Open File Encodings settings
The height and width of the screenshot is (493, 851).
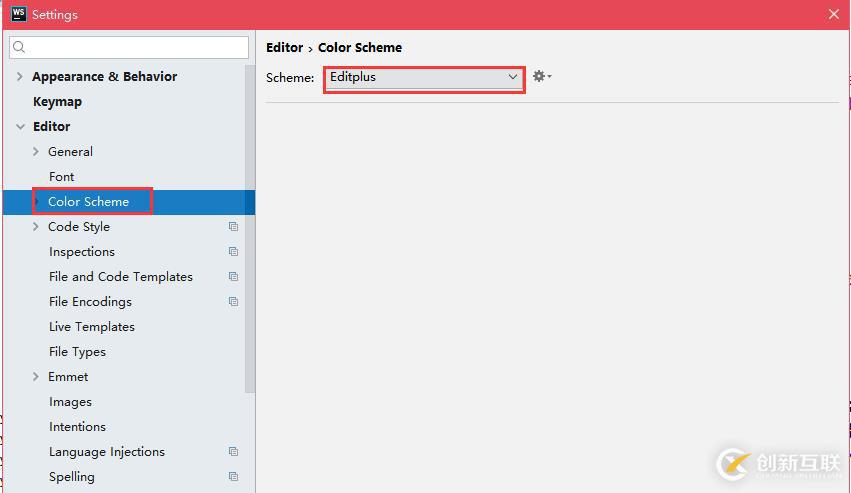click(x=90, y=301)
